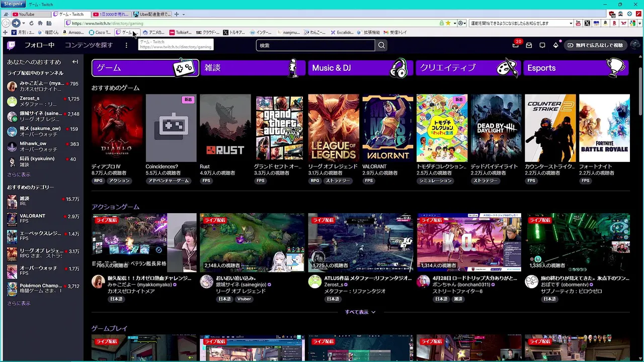The height and width of the screenshot is (362, 644).
Task: Open the Bits crown icon
Action: pyautogui.click(x=555, y=45)
